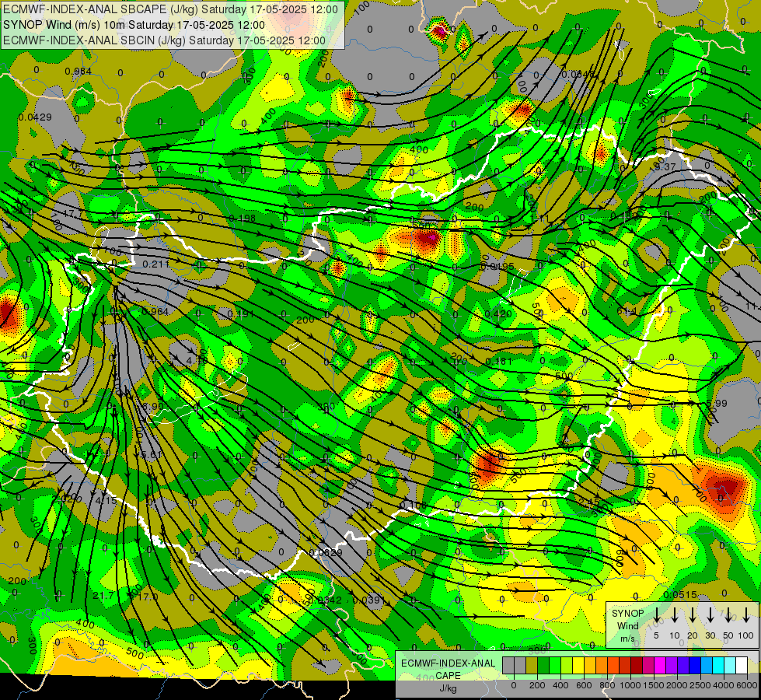Image resolution: width=761 pixels, height=700 pixels.
Task: Click the station value 17.0 on the map
Action: (x=148, y=596)
